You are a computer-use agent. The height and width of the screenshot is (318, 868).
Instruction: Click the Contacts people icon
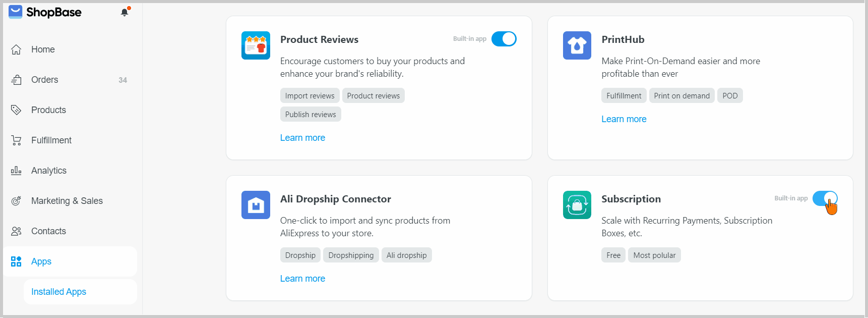tap(16, 231)
